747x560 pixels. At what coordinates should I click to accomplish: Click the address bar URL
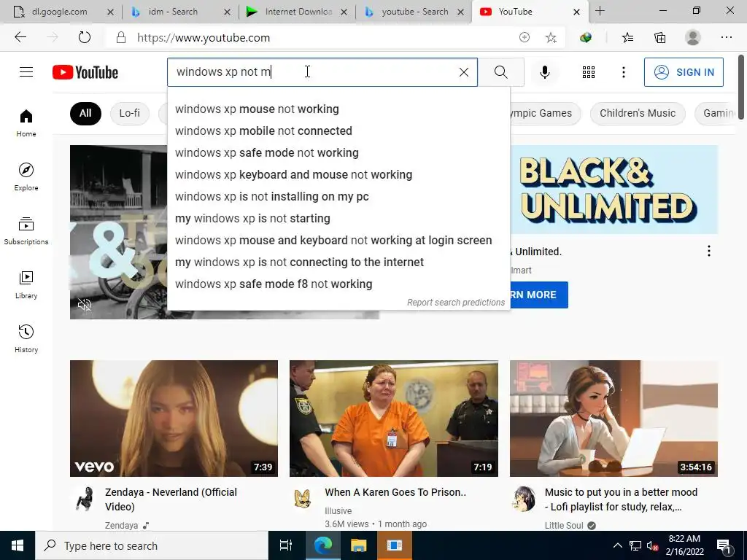point(204,38)
